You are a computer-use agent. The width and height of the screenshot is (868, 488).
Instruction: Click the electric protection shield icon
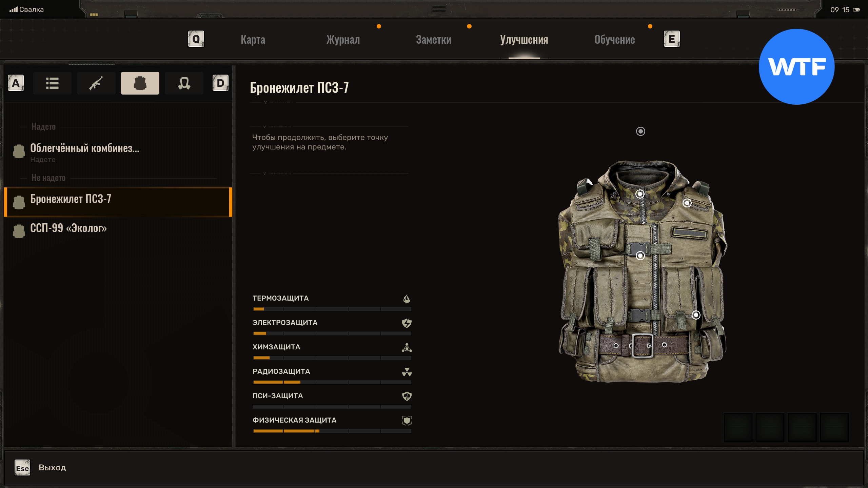(407, 323)
